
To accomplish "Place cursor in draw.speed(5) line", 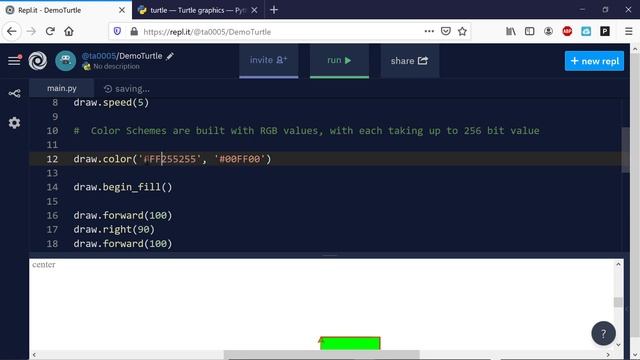I will coord(111,102).
